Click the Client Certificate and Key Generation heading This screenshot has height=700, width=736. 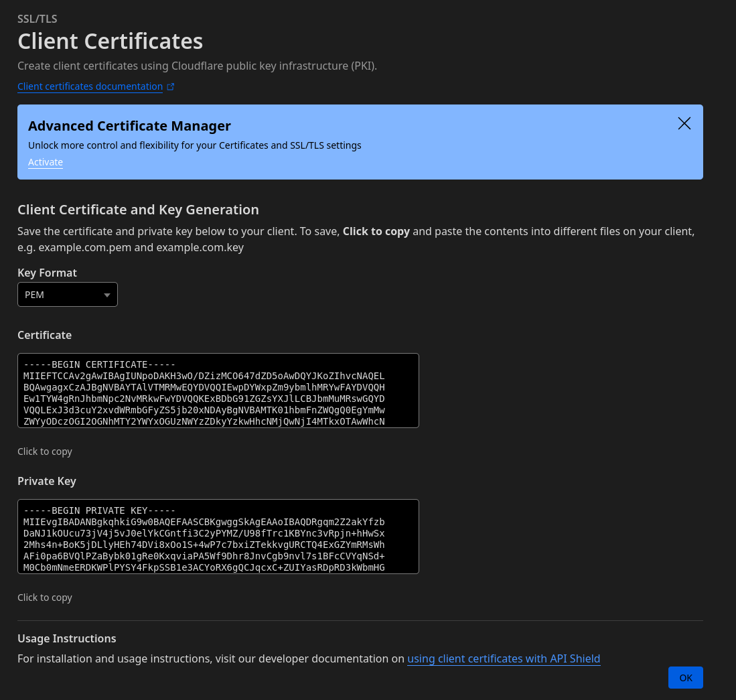[x=138, y=210]
